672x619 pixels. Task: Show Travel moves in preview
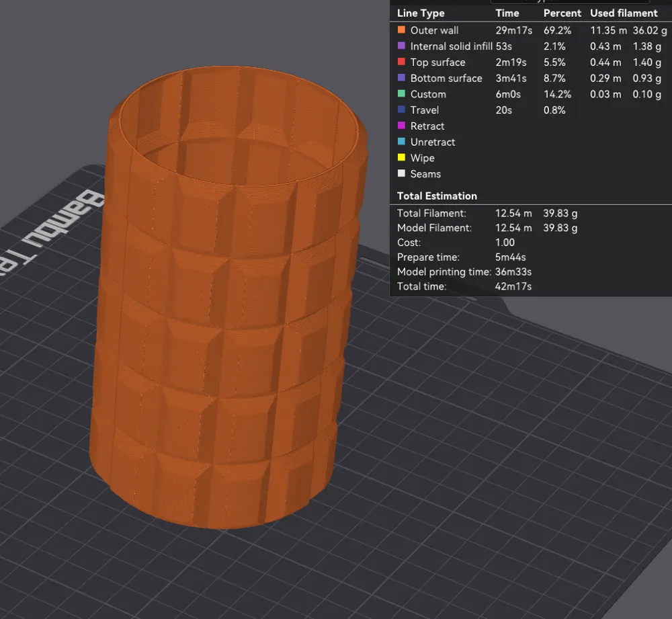(x=424, y=110)
